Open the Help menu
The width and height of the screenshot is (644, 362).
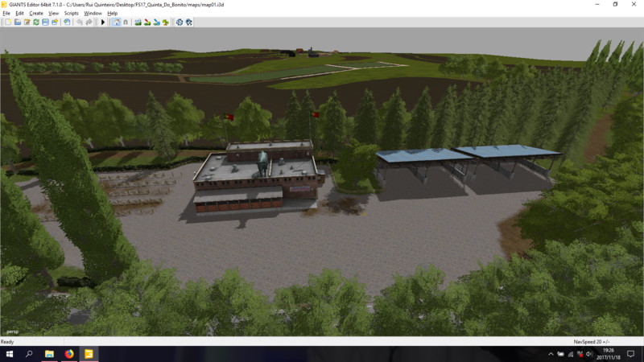click(112, 14)
